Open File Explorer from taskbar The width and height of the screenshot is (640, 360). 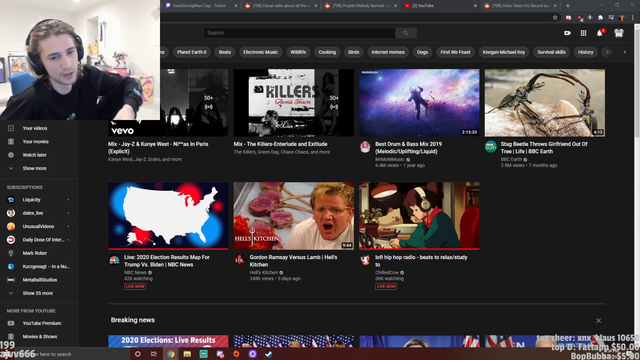(187, 354)
